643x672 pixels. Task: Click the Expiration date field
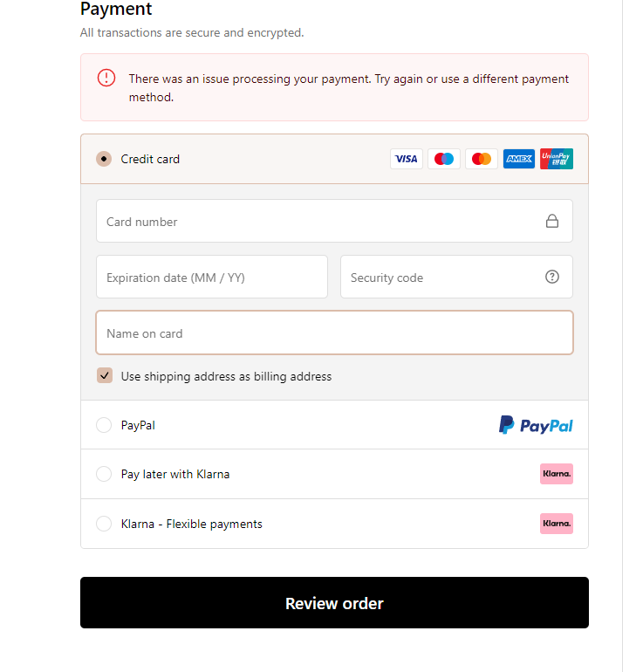(x=211, y=278)
